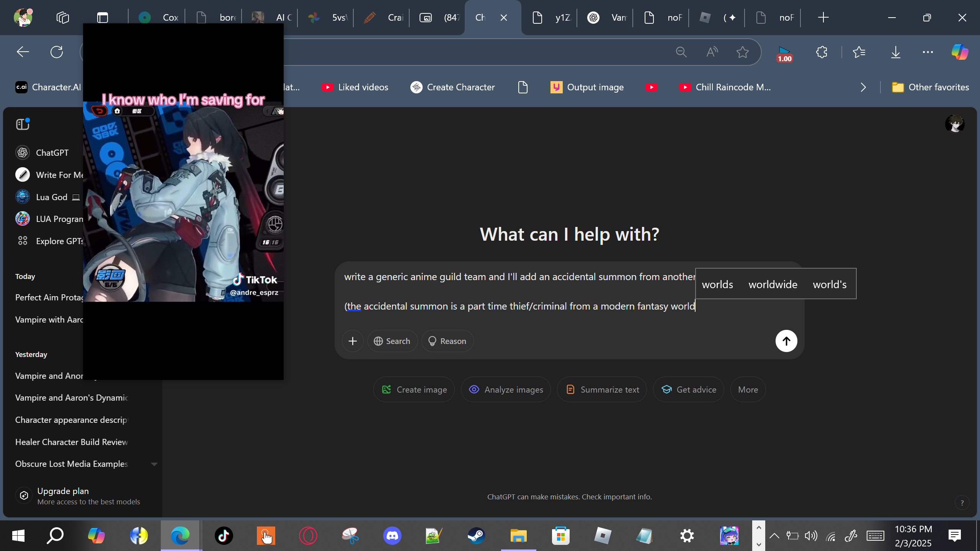Image resolution: width=980 pixels, height=551 pixels.
Task: Go back to the previous page
Action: tap(23, 52)
